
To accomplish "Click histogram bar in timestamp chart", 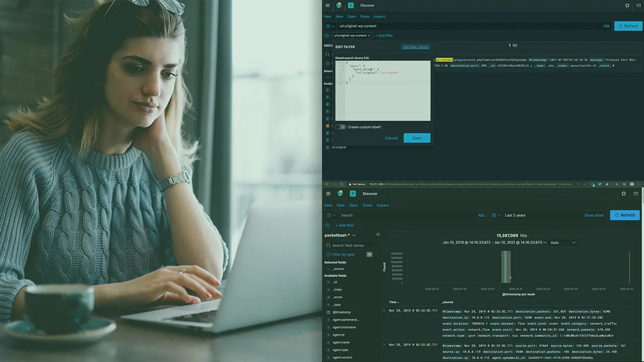I will pos(506,267).
